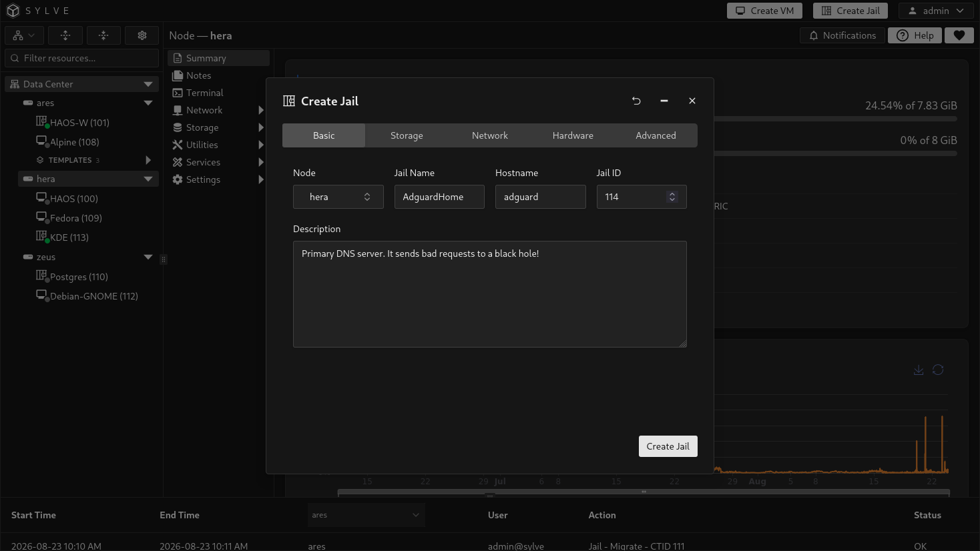The image size is (980, 551).
Task: Click the Create Jail top bar button
Action: tap(850, 11)
